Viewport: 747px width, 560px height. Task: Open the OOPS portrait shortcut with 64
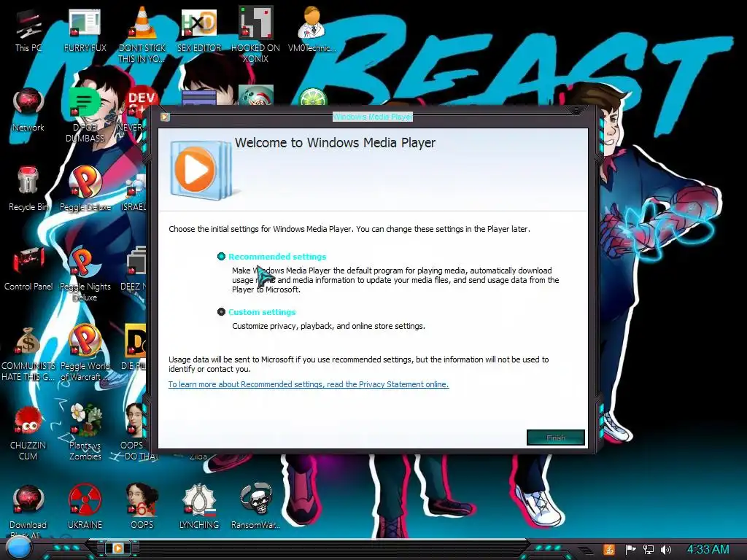(142, 507)
